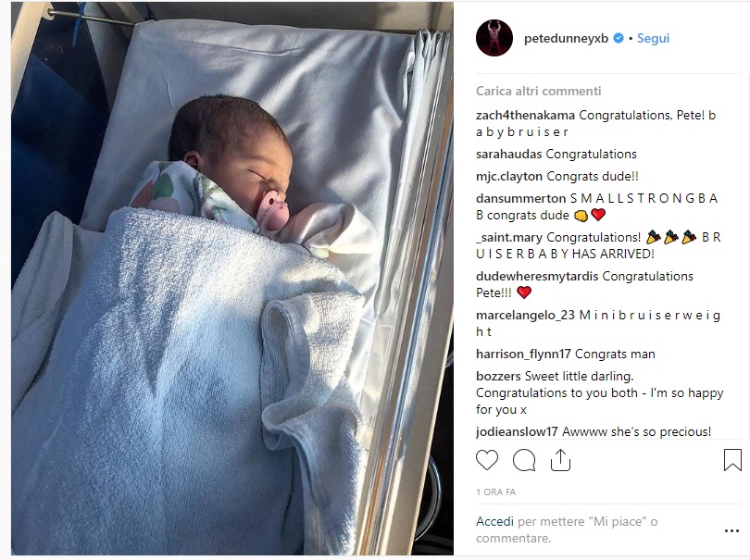
Task: Expand Carica altri commenti
Action: coord(538,91)
